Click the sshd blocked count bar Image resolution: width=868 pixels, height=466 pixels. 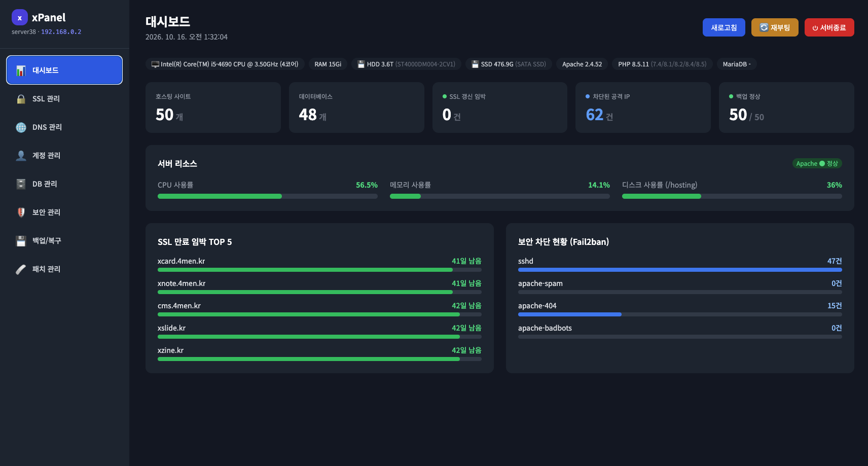click(x=680, y=270)
